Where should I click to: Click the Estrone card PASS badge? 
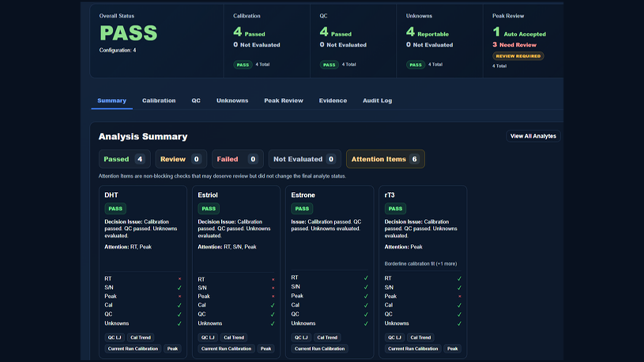[302, 209]
